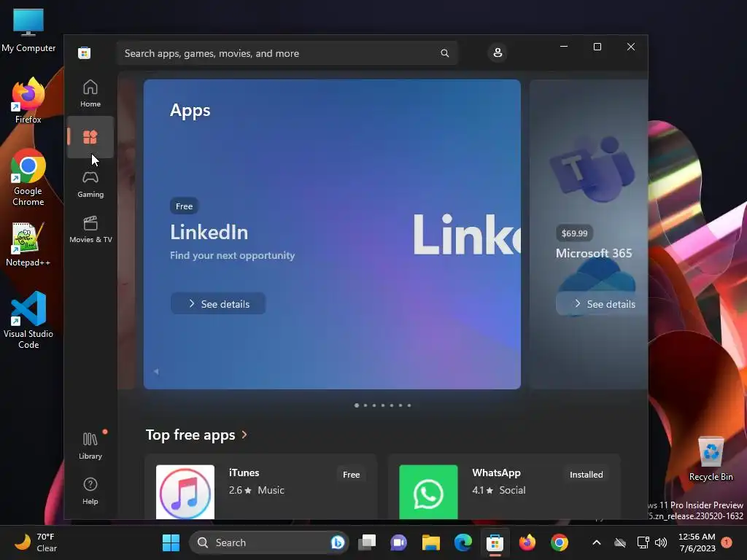Open Microsoft Edge from the taskbar
Viewport: 747px width, 560px height.
462,542
